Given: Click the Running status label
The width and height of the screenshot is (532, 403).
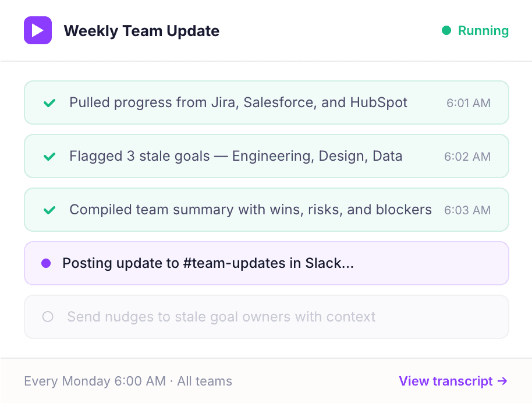Looking at the screenshot, I should pyautogui.click(x=483, y=30).
